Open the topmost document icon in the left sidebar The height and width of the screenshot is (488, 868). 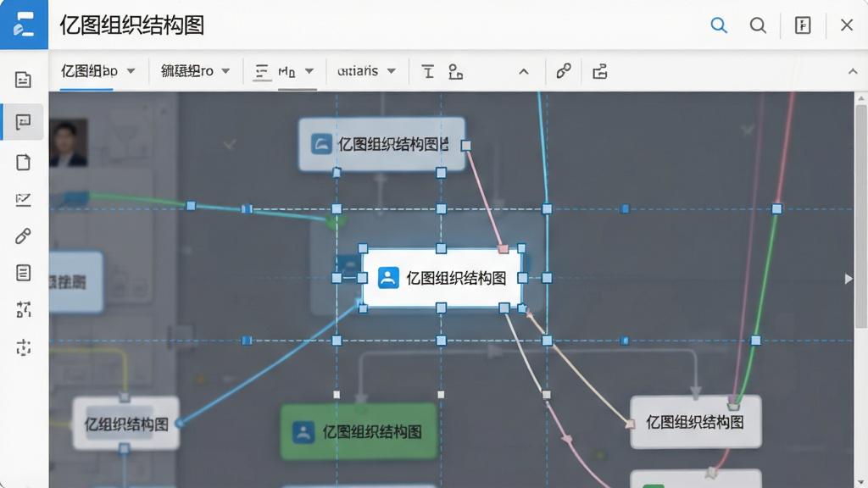tap(23, 80)
